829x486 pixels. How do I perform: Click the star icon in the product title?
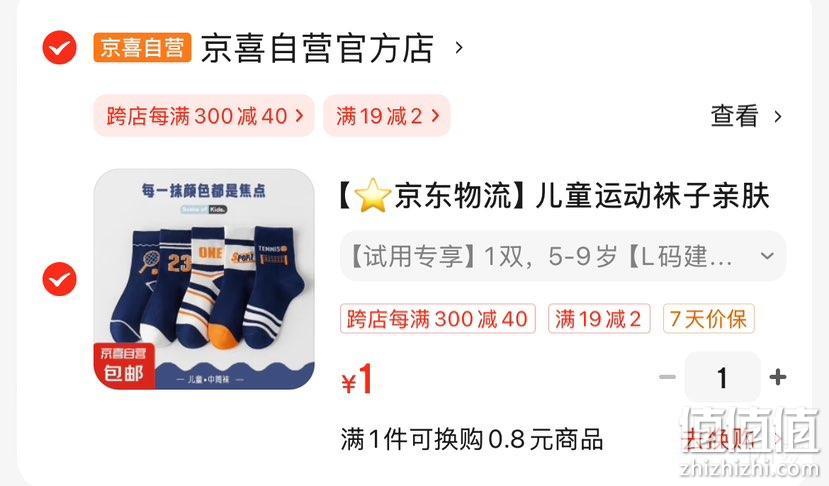[x=373, y=195]
